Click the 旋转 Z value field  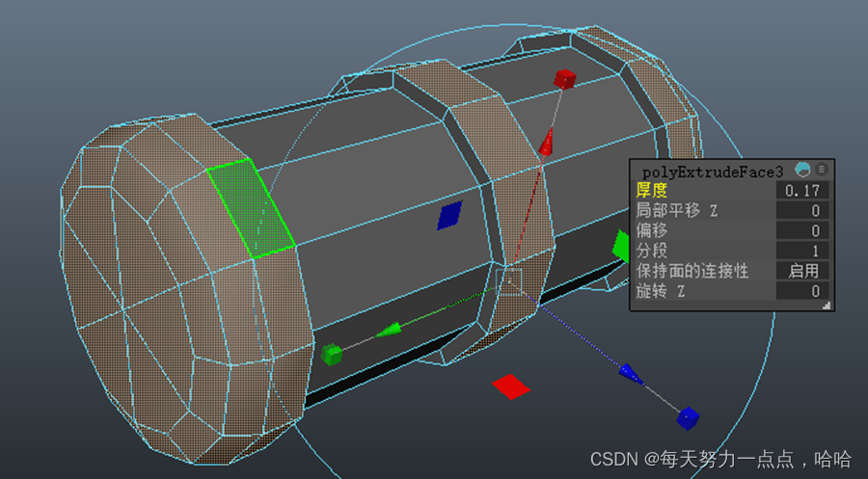[802, 290]
